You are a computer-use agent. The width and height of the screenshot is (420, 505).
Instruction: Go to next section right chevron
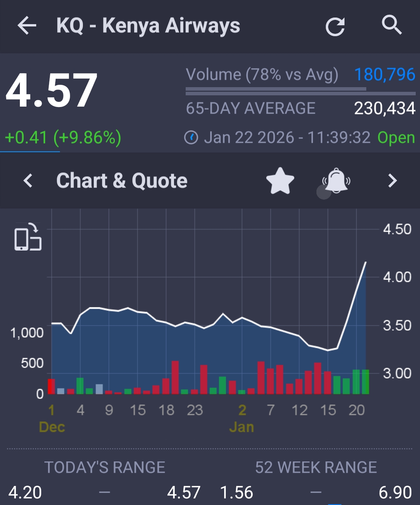pos(392,181)
